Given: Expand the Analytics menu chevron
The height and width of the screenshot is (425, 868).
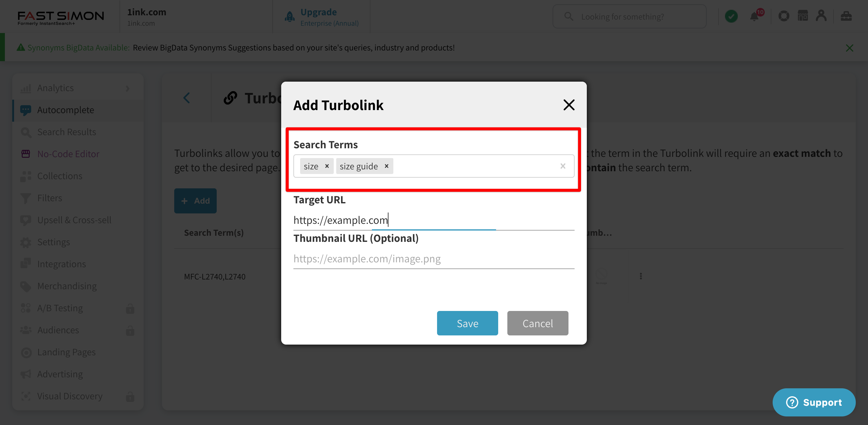Looking at the screenshot, I should (x=127, y=88).
